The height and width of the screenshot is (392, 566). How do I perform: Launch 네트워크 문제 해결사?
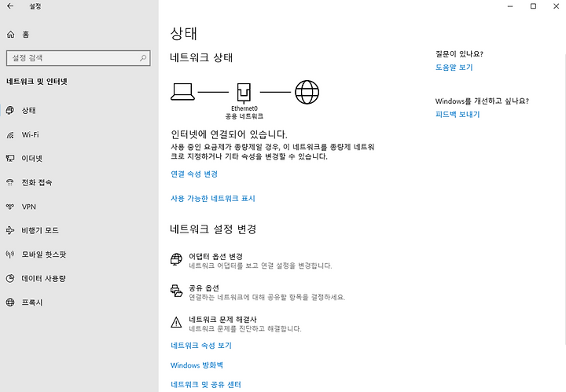[222, 320]
